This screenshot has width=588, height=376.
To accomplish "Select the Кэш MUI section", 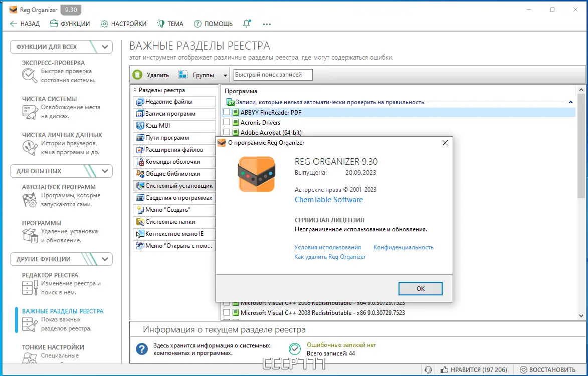I will [174, 125].
